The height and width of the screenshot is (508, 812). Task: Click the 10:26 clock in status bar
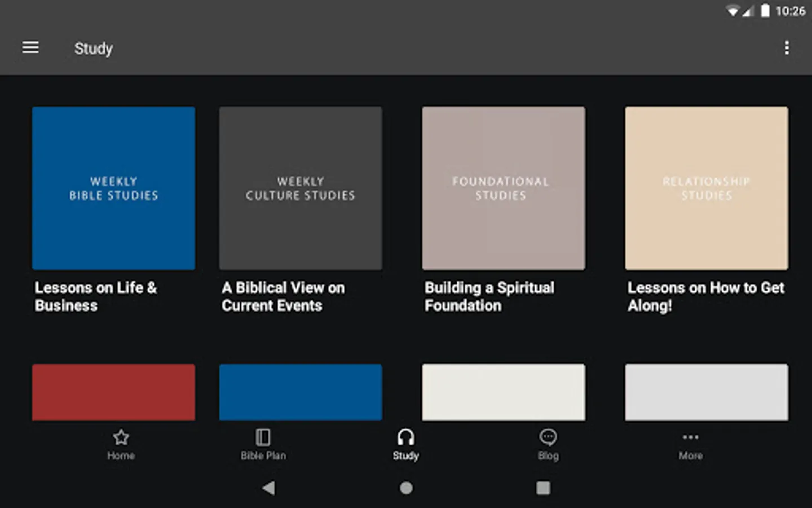tap(791, 11)
